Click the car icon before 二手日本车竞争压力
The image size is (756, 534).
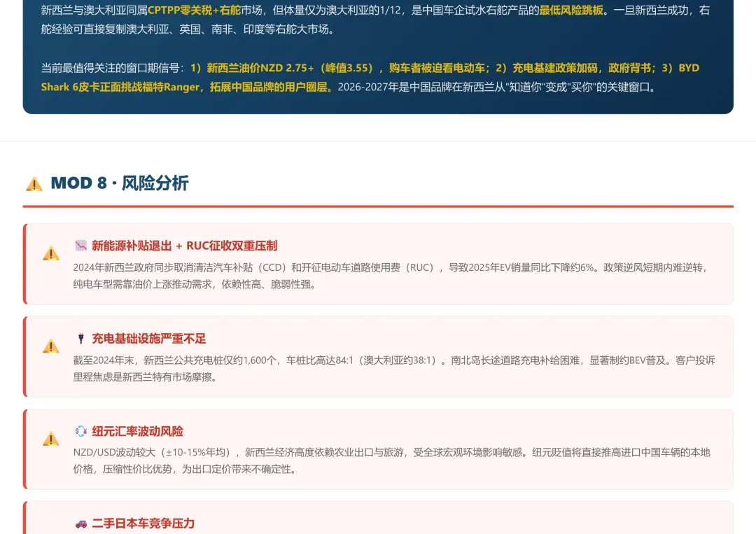tap(81, 524)
